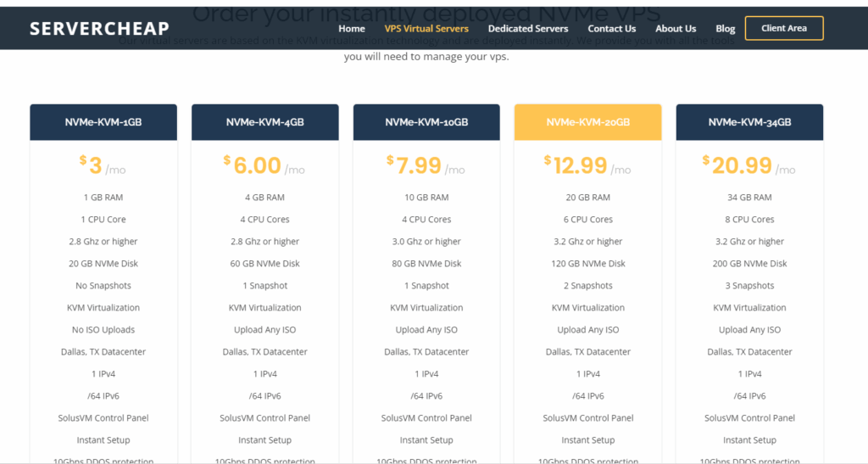
Task: Choose the NVMe-KVM-10GB plan header
Action: pos(426,122)
